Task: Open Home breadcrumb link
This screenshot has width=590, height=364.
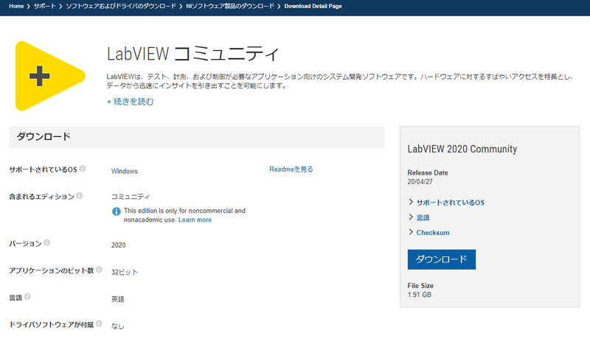Action: click(x=16, y=6)
